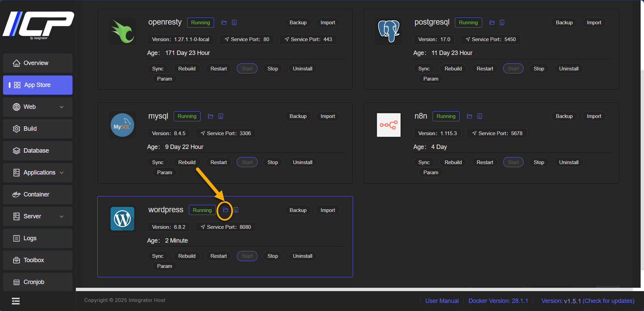Sync the n8n app
This screenshot has height=311, width=644.
tap(424, 162)
